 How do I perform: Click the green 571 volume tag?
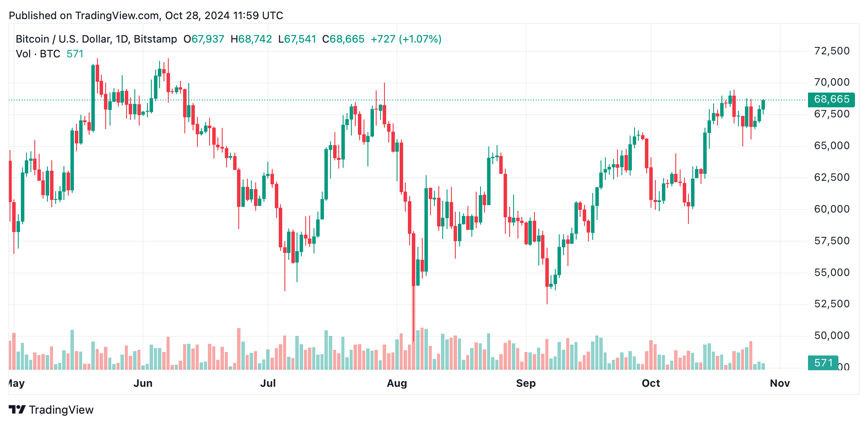pyautogui.click(x=823, y=363)
